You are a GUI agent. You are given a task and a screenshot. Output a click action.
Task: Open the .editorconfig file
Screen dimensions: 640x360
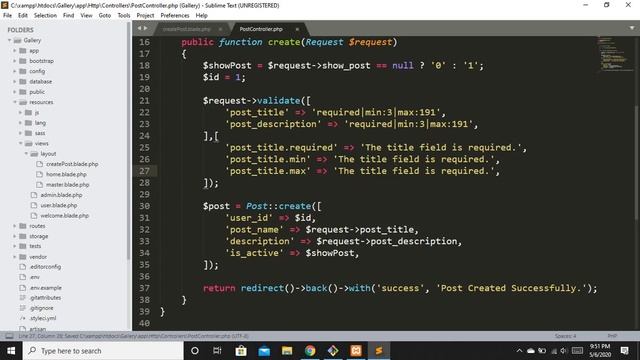tap(45, 267)
